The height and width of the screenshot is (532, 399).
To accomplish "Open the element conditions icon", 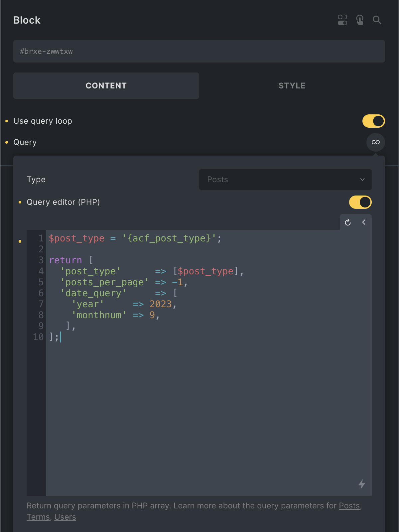I will [x=342, y=20].
